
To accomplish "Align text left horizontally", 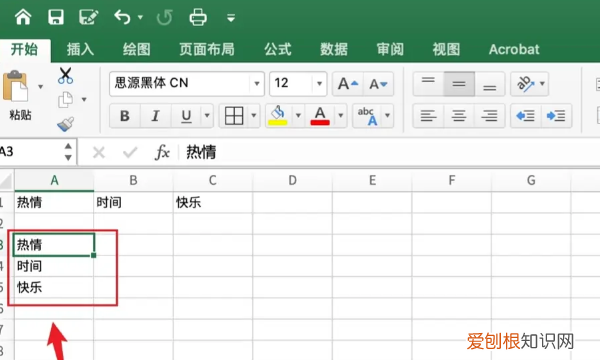I will tap(428, 116).
